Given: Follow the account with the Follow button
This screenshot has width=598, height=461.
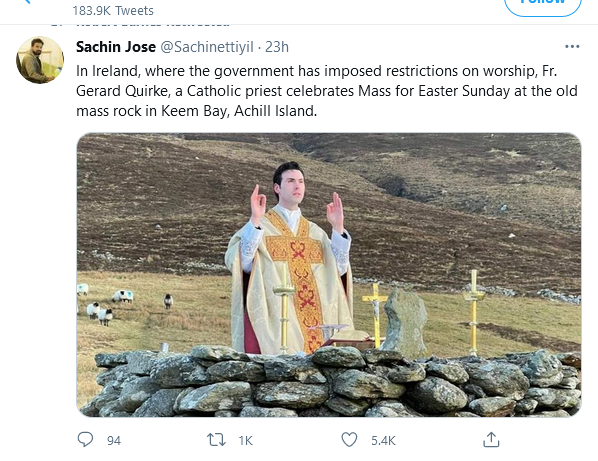Looking at the screenshot, I should tap(543, 4).
